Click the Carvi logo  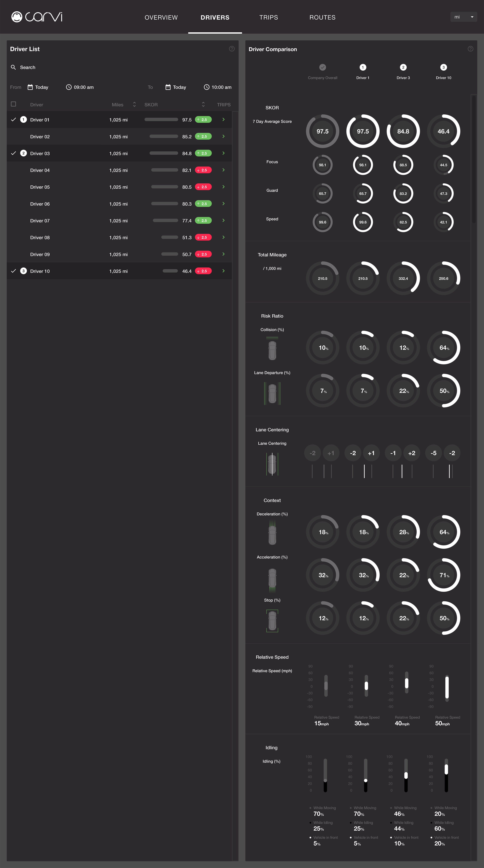tap(37, 17)
